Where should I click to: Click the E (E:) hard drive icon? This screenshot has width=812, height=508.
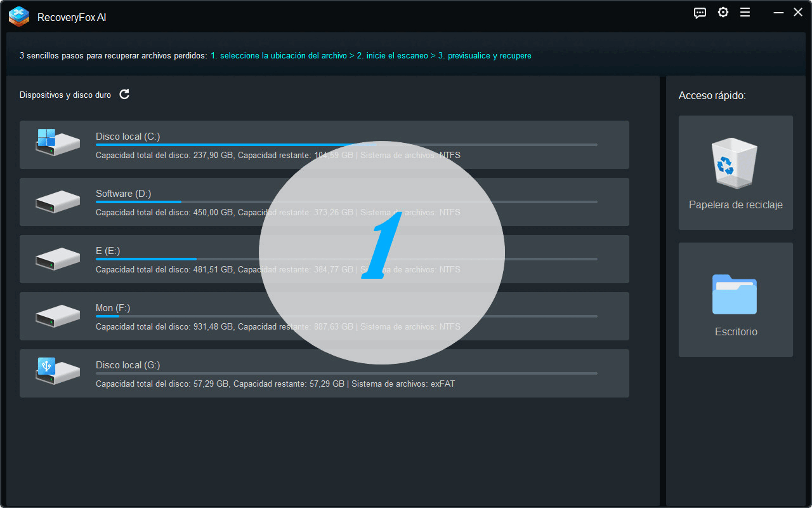click(58, 258)
